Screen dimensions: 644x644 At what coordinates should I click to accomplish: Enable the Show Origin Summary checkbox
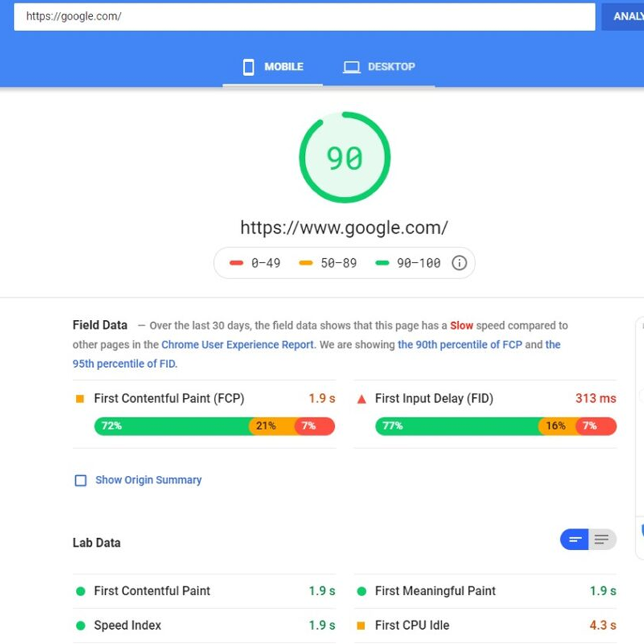(x=81, y=480)
